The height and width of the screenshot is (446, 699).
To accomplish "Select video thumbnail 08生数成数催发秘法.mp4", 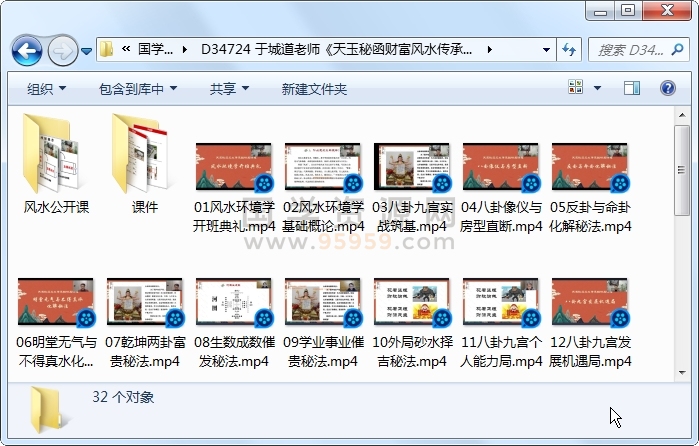I will (234, 302).
